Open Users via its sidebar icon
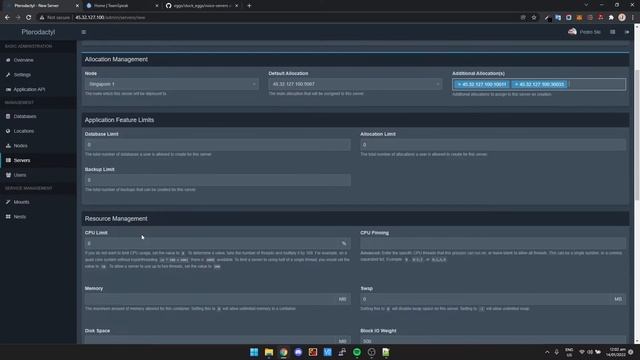The image size is (640, 360). pyautogui.click(x=8, y=175)
